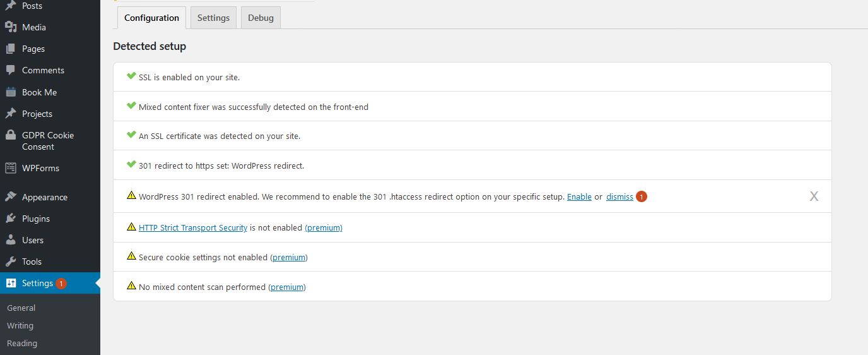
Task: Click the Media library icon
Action: coord(11,27)
